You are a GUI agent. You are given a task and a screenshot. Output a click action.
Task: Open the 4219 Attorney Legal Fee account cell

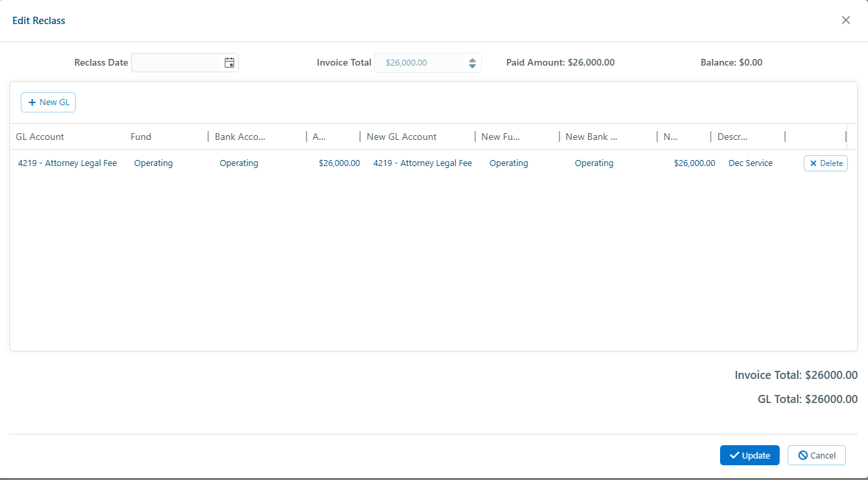pos(67,163)
